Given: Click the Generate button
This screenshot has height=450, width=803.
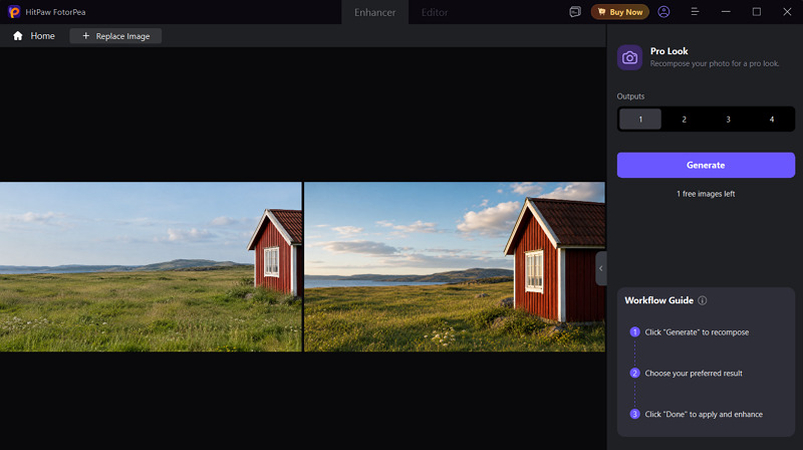Looking at the screenshot, I should click(x=706, y=165).
